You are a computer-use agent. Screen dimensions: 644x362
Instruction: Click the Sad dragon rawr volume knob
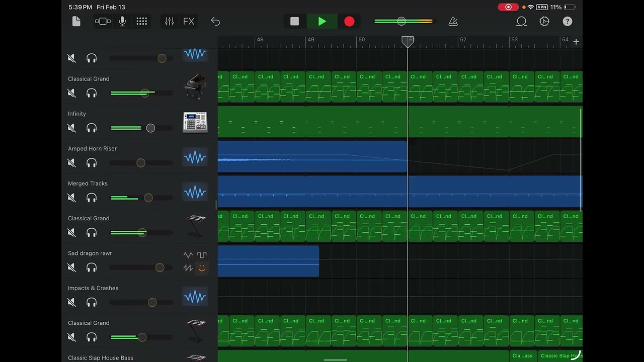[159, 267]
